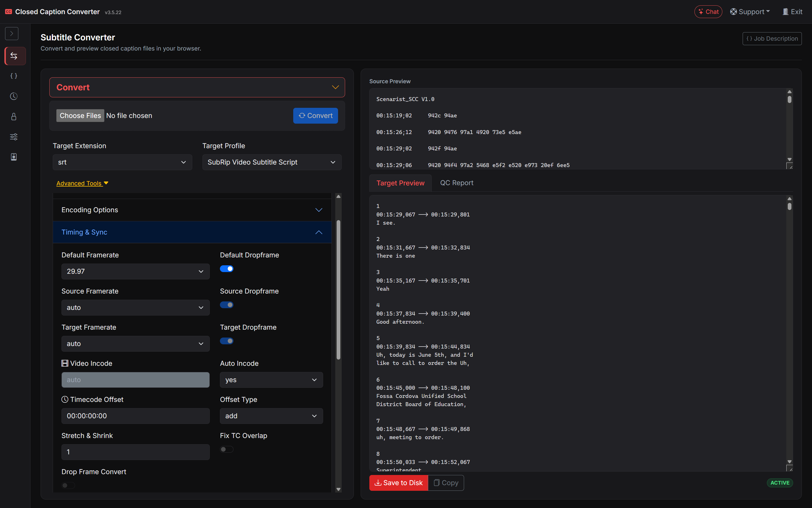Open the contact badge sidebar icon
812x508 pixels.
(x=14, y=157)
